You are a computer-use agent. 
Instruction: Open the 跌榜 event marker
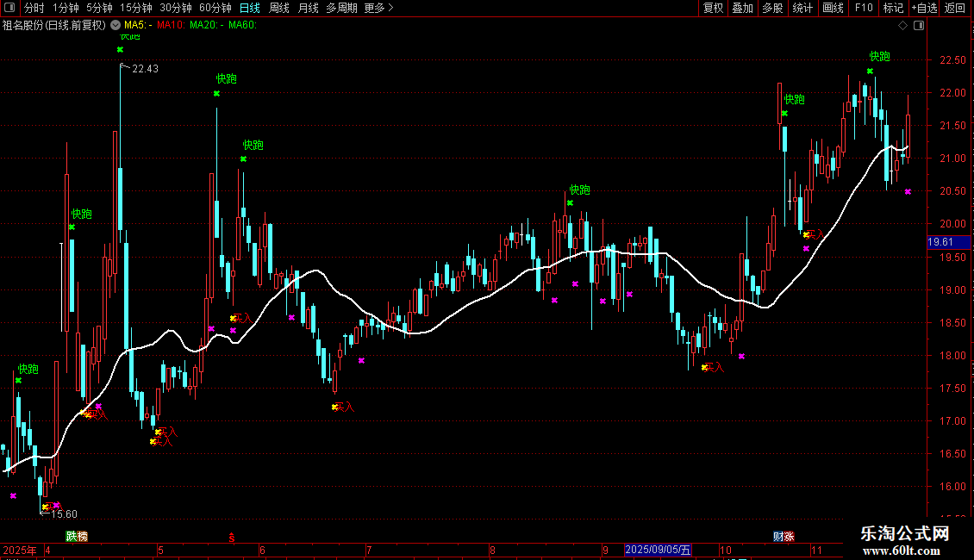77,536
